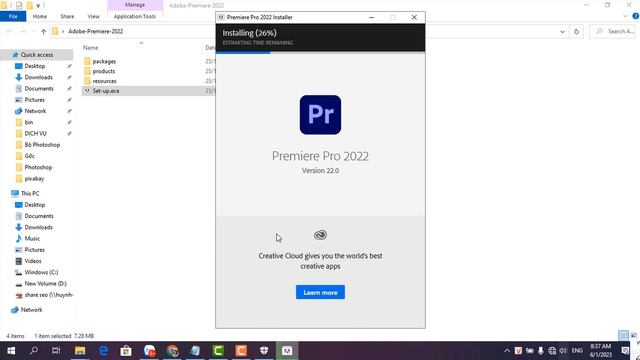640x360 pixels.
Task: Open Microsoft Store from taskbar
Action: click(x=126, y=351)
